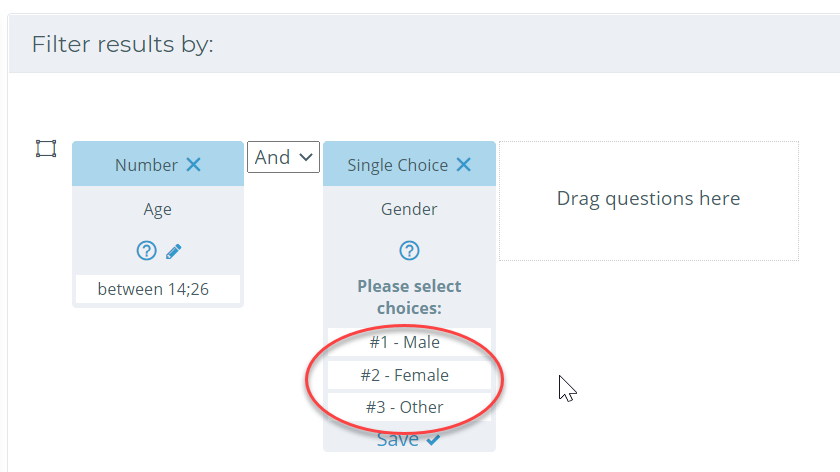Click the Age question label

[x=158, y=209]
